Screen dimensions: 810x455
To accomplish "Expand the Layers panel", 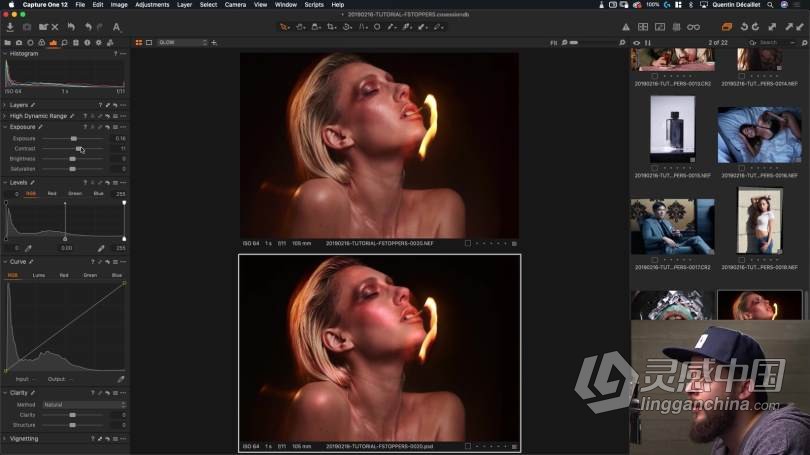I will [5, 105].
